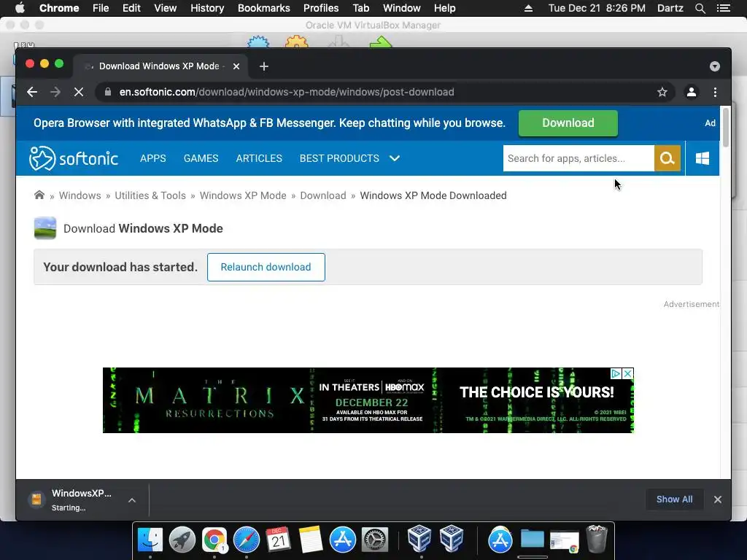Screen dimensions: 747x560
Task: Click the Download breadcrumb link
Action: [x=323, y=195]
